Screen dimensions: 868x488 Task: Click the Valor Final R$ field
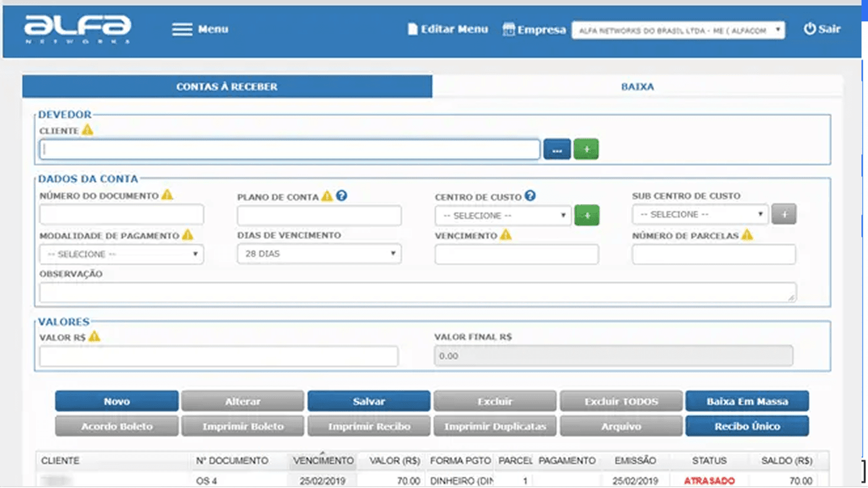[613, 356]
